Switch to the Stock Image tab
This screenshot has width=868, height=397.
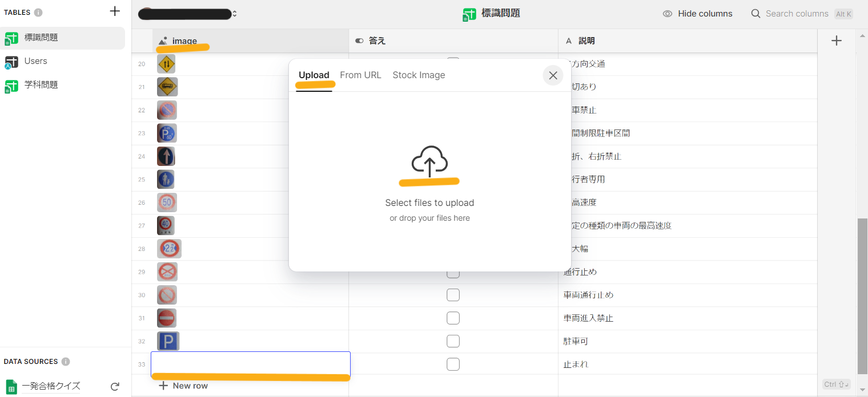point(419,75)
